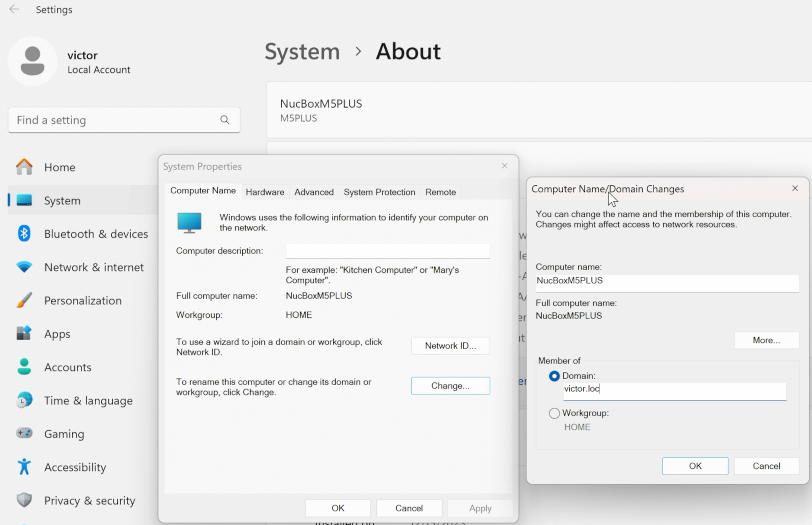Select the Domain radio button
Screen dimensions: 812x525
click(x=554, y=376)
